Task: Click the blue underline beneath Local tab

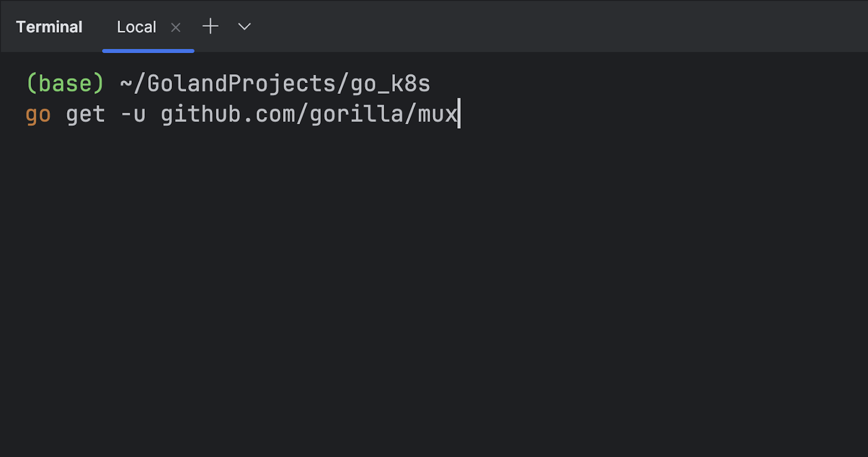Action: [148, 50]
